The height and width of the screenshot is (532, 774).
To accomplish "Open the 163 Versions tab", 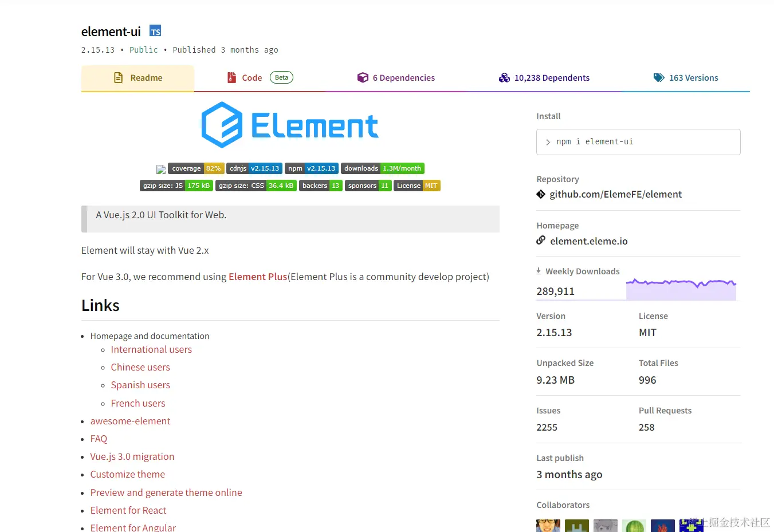I will (x=686, y=78).
